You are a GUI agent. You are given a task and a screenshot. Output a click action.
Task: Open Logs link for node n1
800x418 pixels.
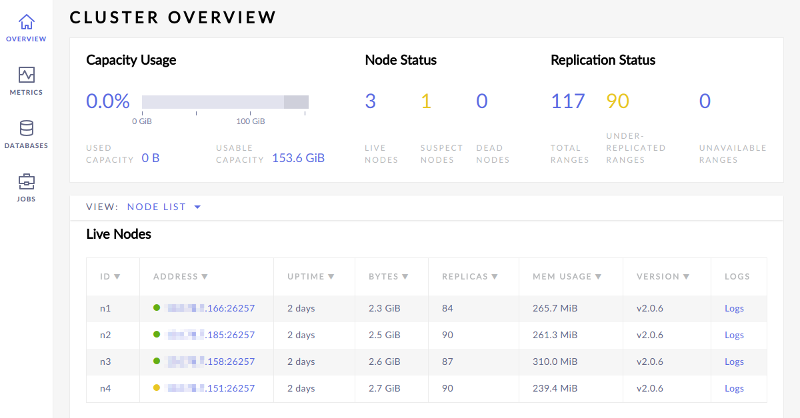point(734,308)
